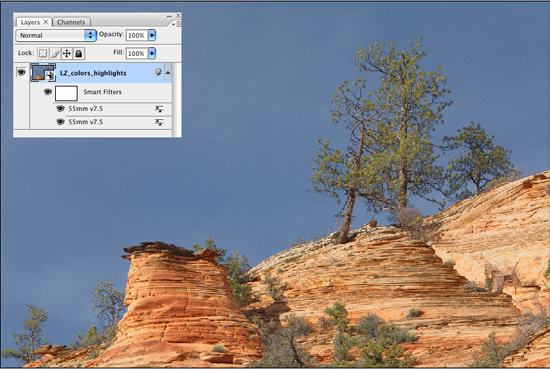Open the Fill slider arrow
Screen dimensions: 550x369
point(152,53)
